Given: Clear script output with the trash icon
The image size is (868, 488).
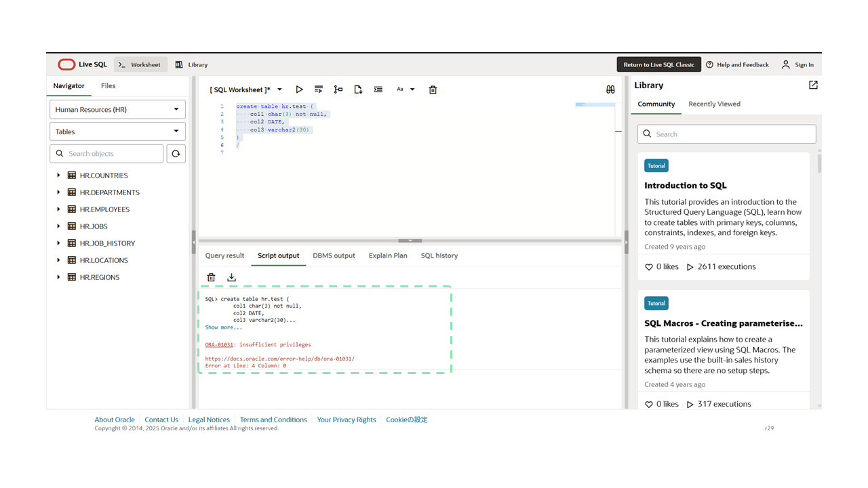Looking at the screenshot, I should click(211, 277).
